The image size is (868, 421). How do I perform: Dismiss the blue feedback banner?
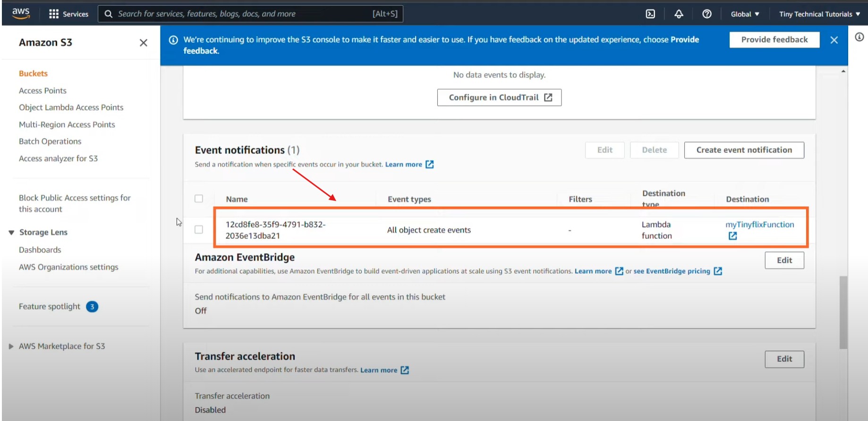click(834, 40)
